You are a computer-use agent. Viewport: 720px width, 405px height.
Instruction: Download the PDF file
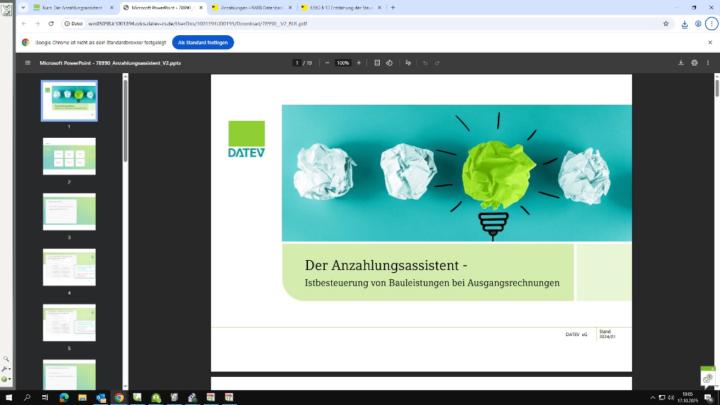tap(681, 62)
